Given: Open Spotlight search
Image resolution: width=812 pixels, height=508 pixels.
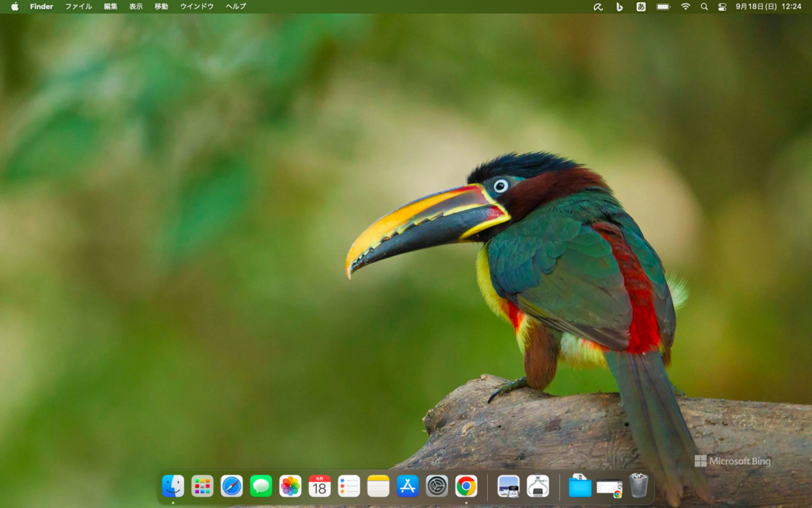Looking at the screenshot, I should [x=704, y=7].
